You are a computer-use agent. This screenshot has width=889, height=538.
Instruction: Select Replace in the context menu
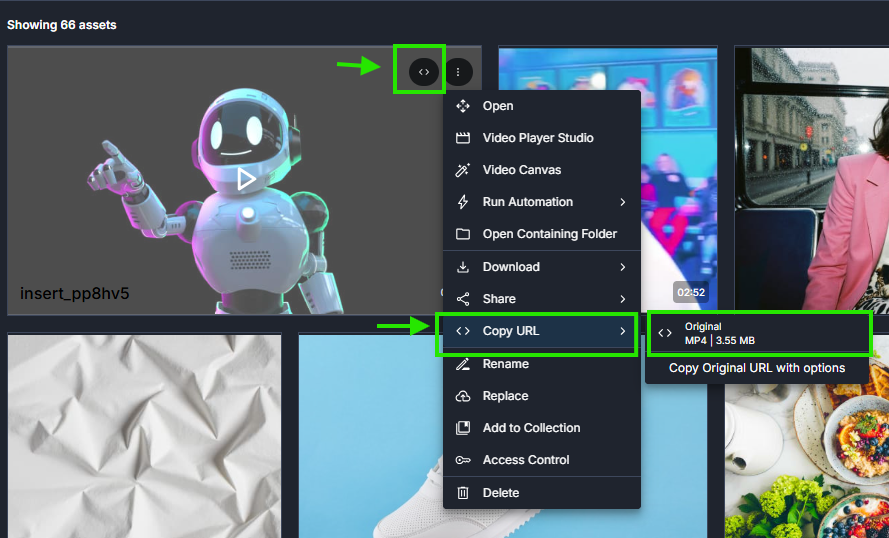541,396
